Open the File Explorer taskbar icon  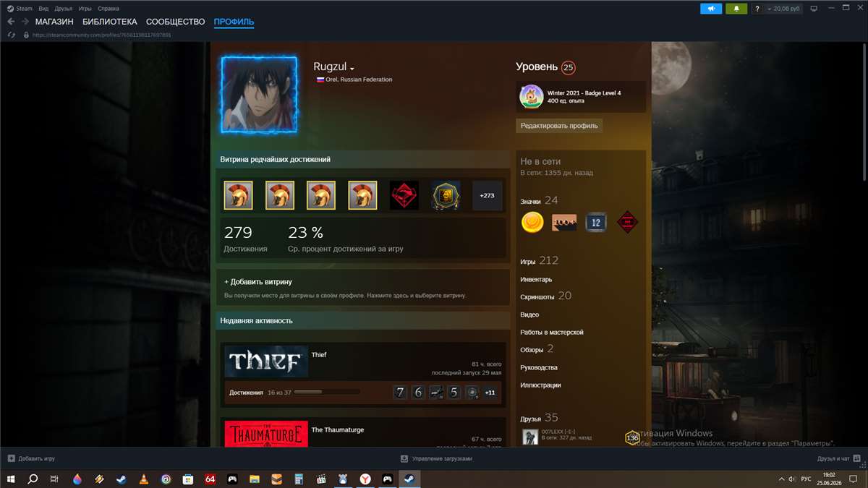[255, 479]
